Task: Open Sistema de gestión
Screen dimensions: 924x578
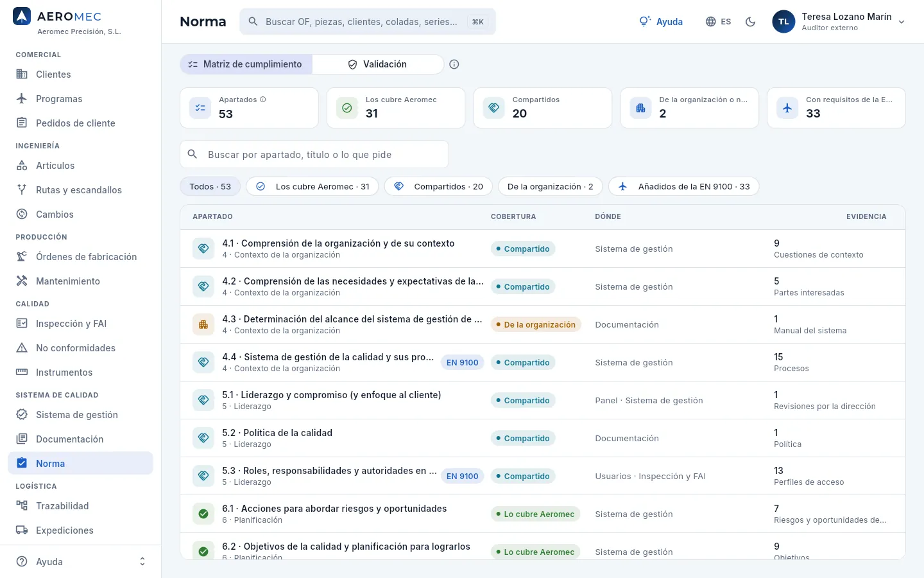Action: click(x=80, y=415)
